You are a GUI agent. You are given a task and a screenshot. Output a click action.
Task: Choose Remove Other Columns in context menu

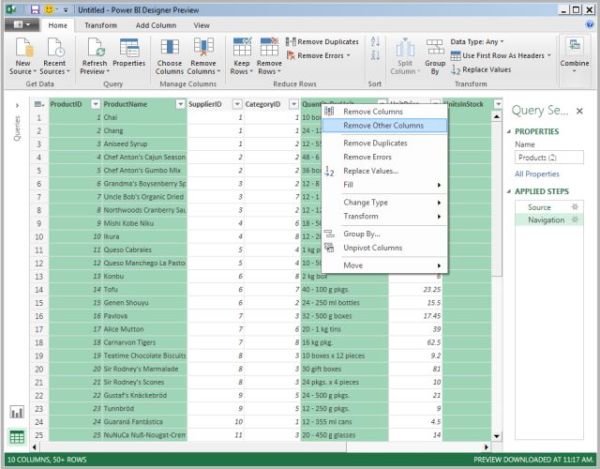[385, 125]
